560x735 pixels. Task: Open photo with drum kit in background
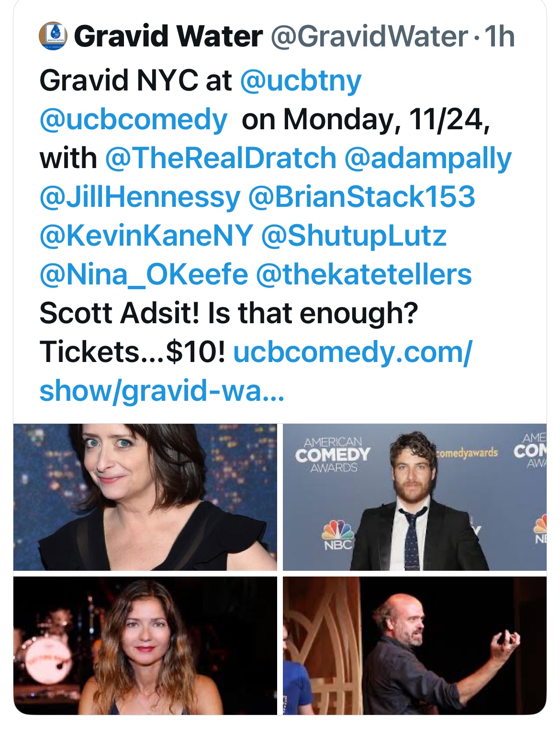coord(145,645)
